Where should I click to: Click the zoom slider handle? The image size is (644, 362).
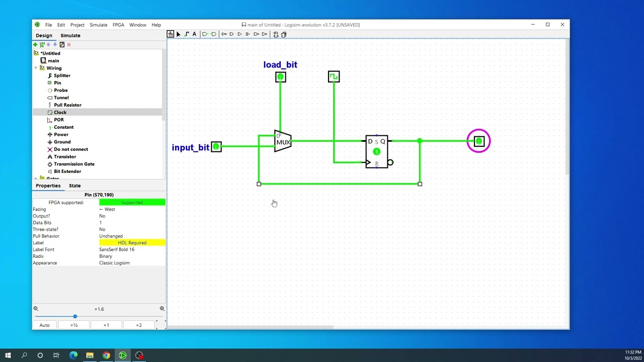pos(75,316)
